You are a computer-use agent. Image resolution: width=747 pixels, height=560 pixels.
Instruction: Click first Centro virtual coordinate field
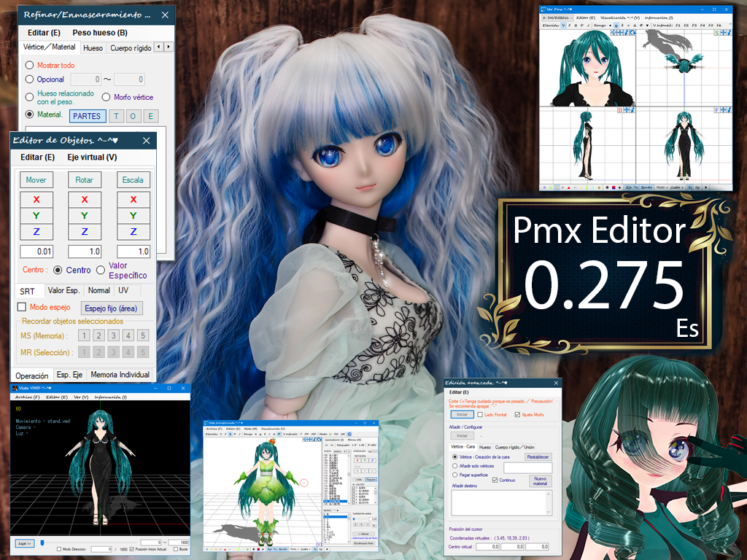487,547
